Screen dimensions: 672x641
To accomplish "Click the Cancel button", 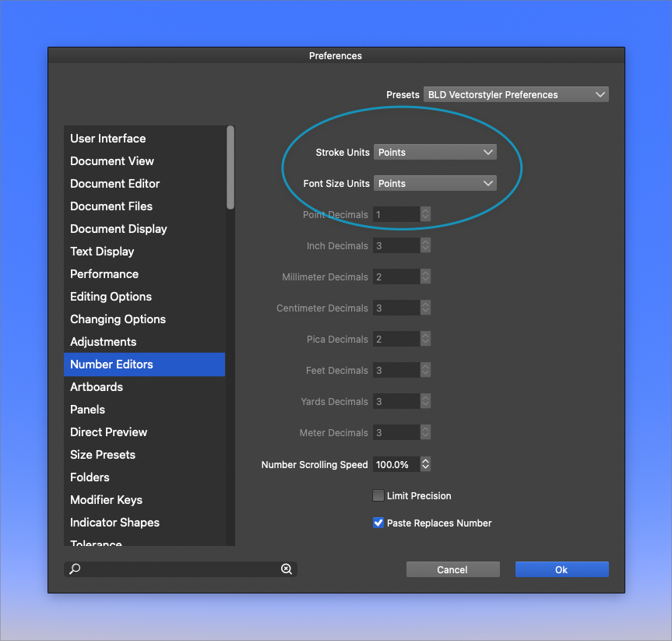I will point(452,569).
